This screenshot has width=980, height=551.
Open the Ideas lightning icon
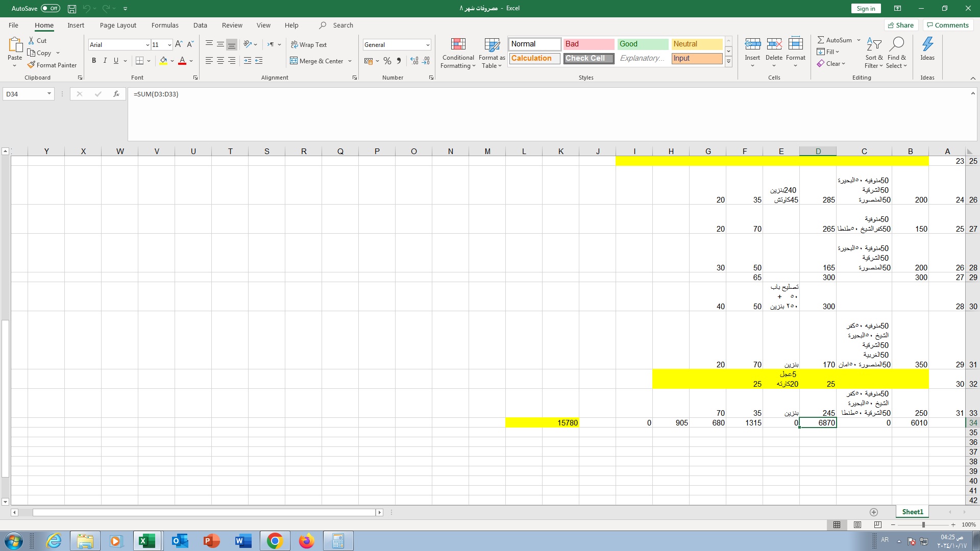point(927,45)
